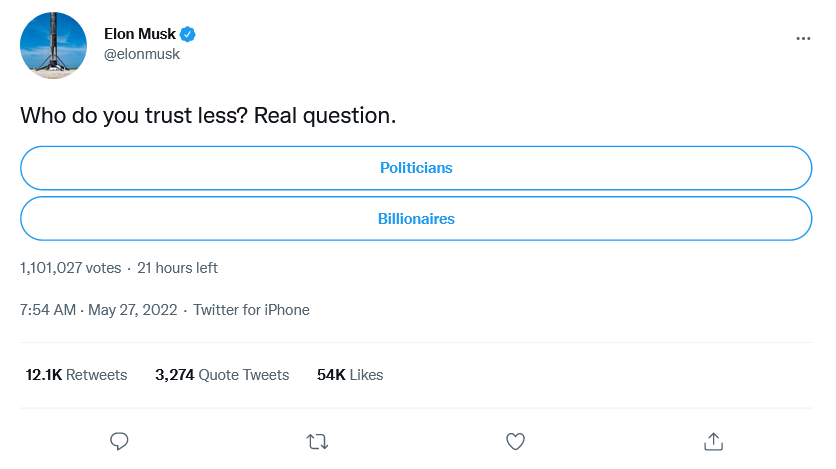Open Elon Musk display name link

pos(140,34)
